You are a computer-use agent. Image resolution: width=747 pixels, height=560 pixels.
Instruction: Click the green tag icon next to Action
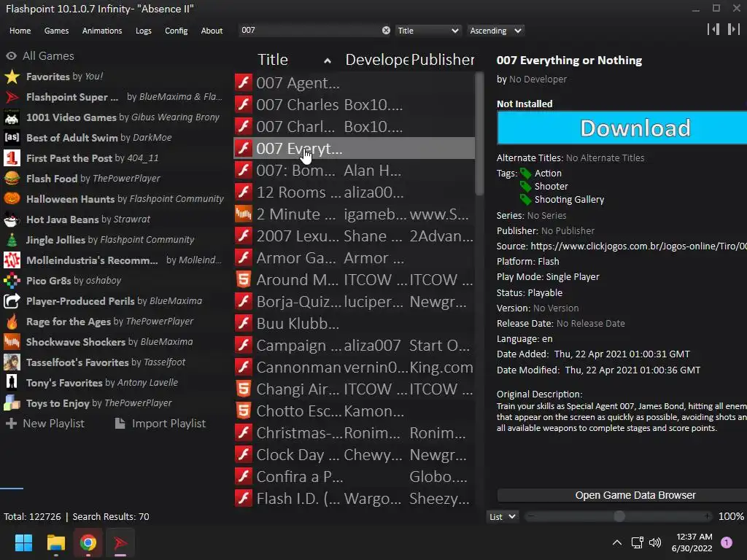525,174
